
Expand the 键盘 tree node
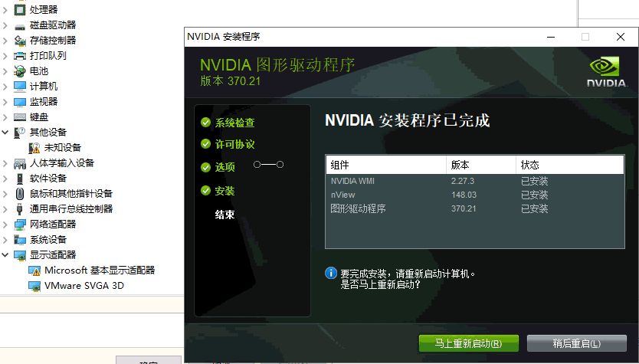click(5, 117)
